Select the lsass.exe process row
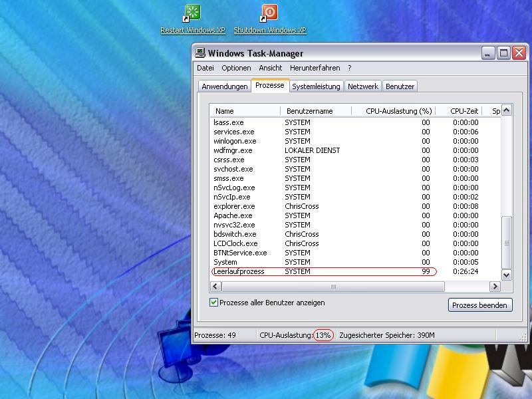The width and height of the screenshot is (532, 399). pos(355,122)
